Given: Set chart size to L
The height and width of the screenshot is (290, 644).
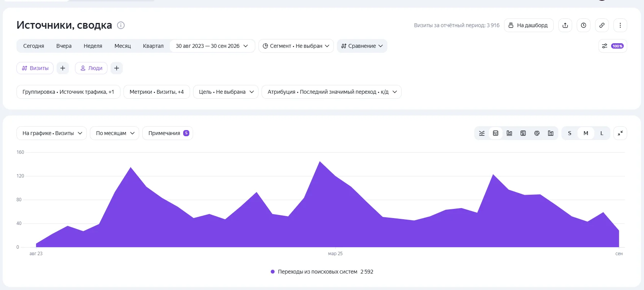Looking at the screenshot, I should [602, 133].
